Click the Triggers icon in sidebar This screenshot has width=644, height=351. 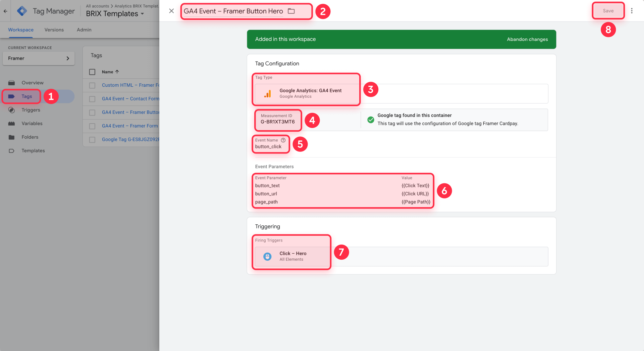11,110
